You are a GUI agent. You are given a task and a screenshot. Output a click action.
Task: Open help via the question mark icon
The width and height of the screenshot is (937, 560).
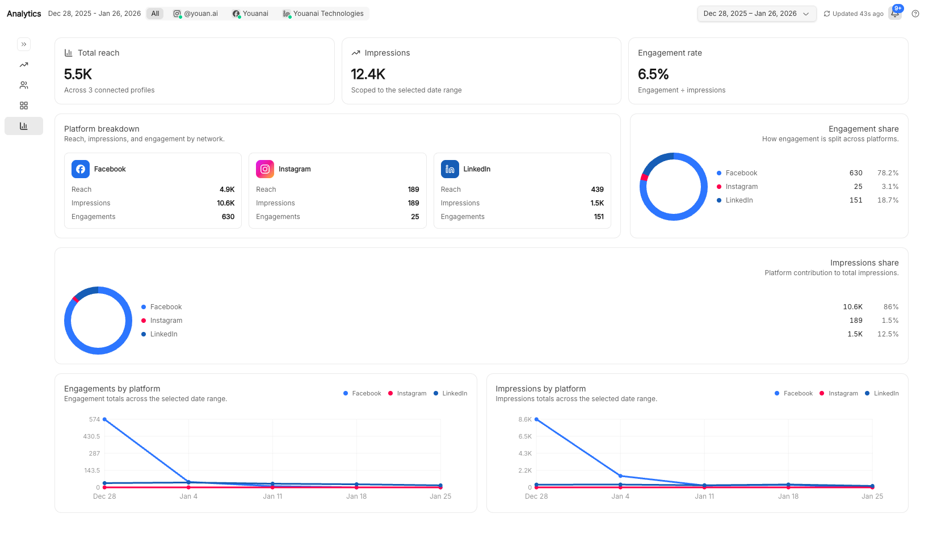click(x=915, y=13)
